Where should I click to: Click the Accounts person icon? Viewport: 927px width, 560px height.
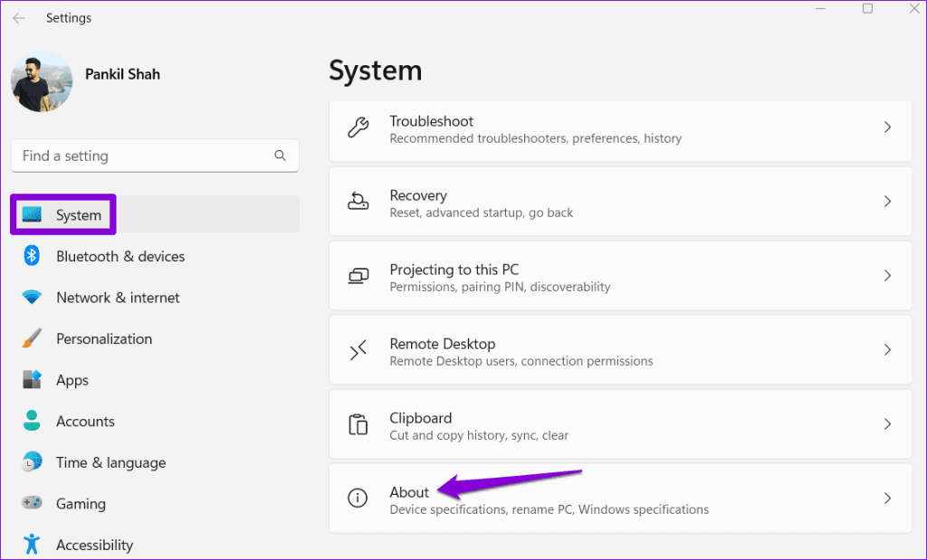[x=32, y=421]
